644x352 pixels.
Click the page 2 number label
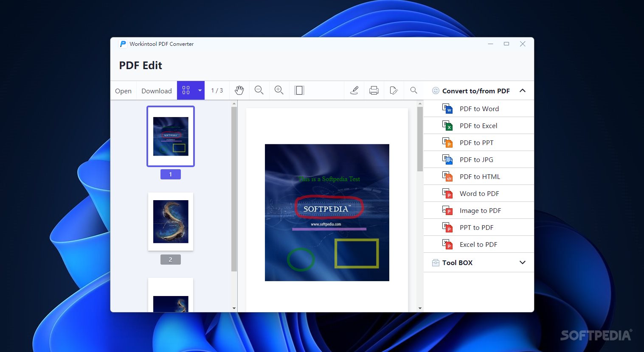click(171, 260)
